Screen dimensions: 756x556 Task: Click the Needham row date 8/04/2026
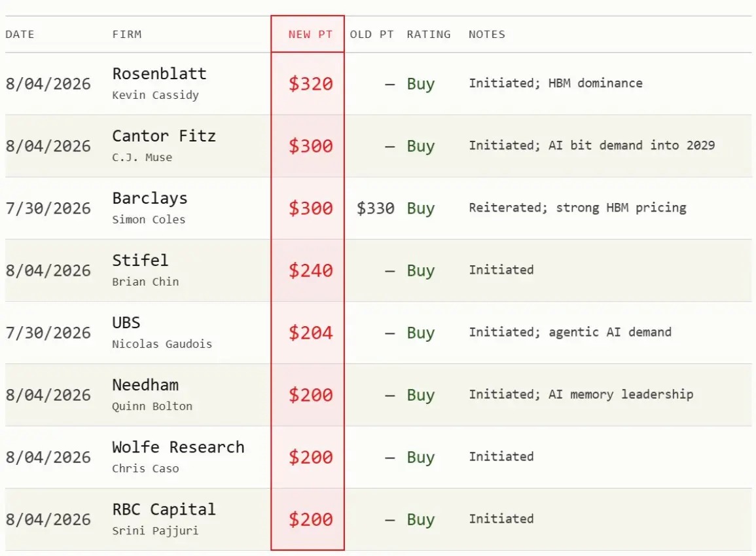point(48,395)
